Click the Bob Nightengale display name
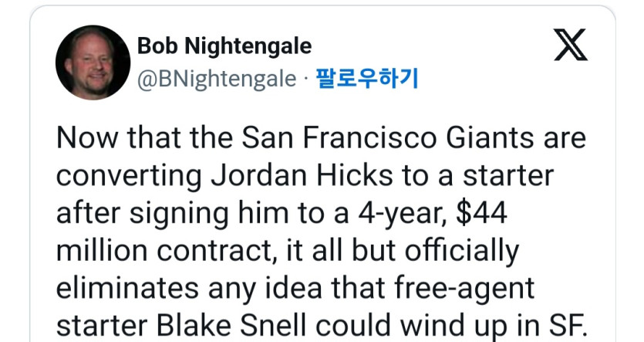Screen dimensions: 644x342 click(224, 46)
